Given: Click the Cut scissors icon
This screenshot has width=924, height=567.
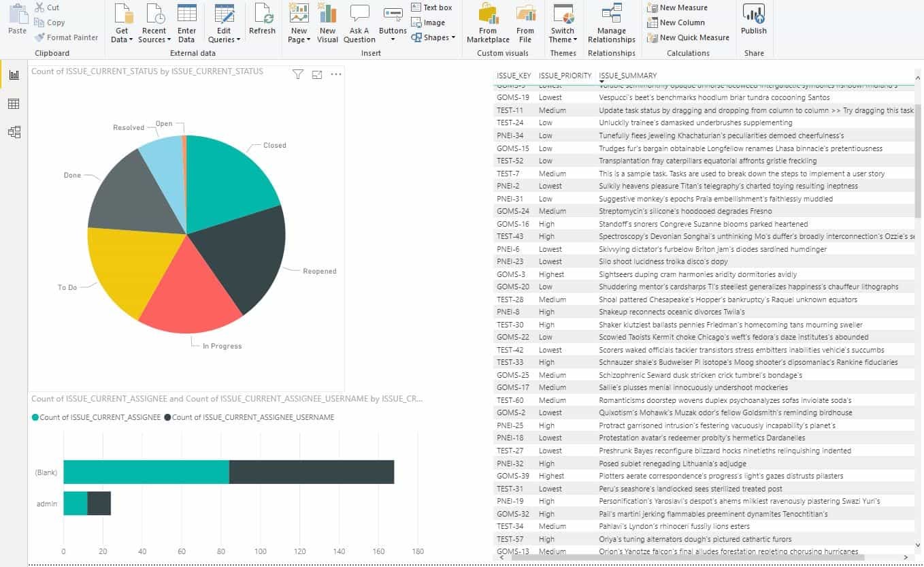Looking at the screenshot, I should point(39,7).
